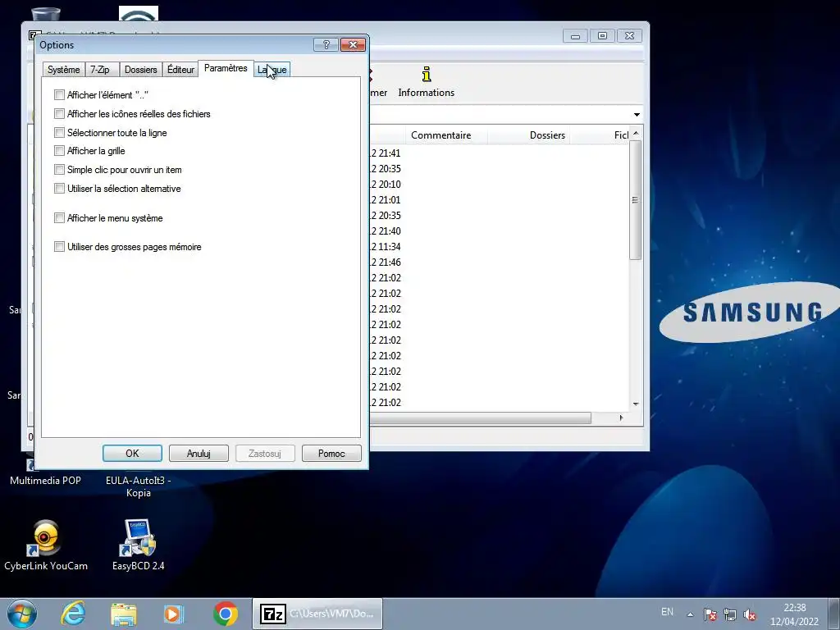Open Windows Media Player from taskbar

click(174, 614)
